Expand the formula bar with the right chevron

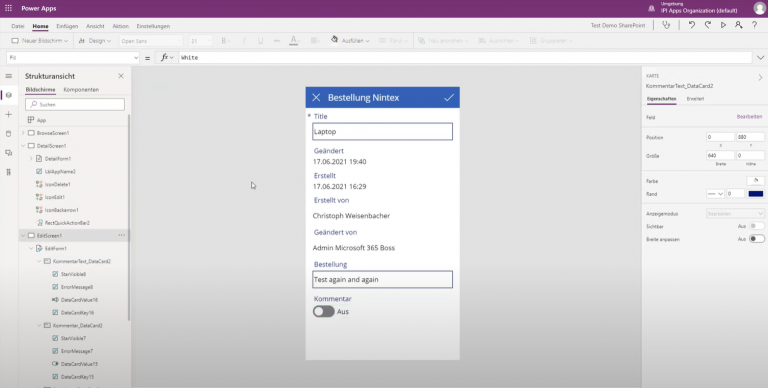[761, 58]
